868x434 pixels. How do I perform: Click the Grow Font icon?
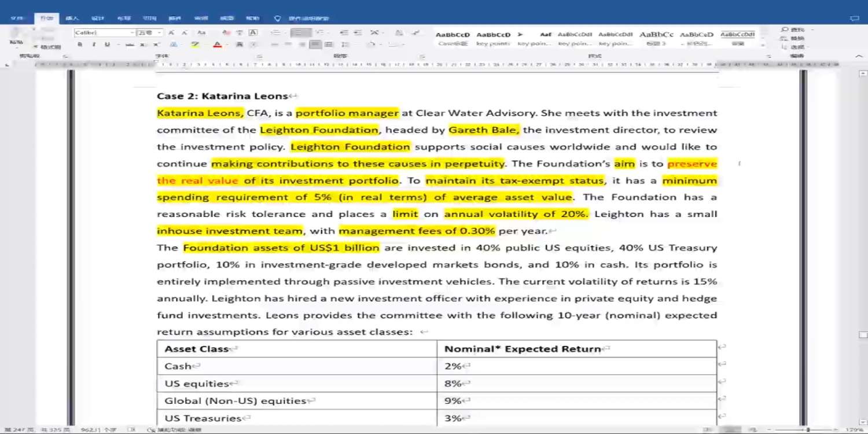tap(171, 33)
